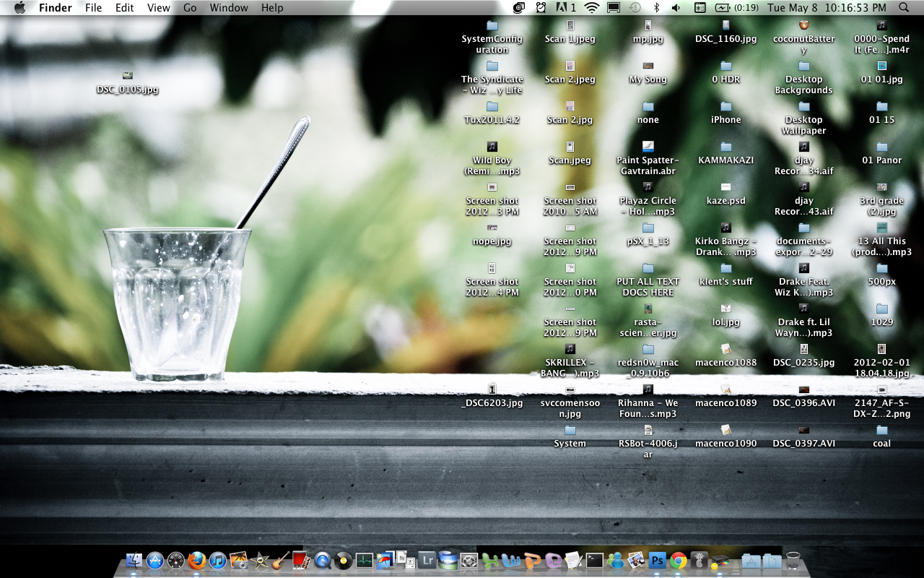Viewport: 924px width, 578px height.
Task: Open the Go menu
Action: pos(190,8)
